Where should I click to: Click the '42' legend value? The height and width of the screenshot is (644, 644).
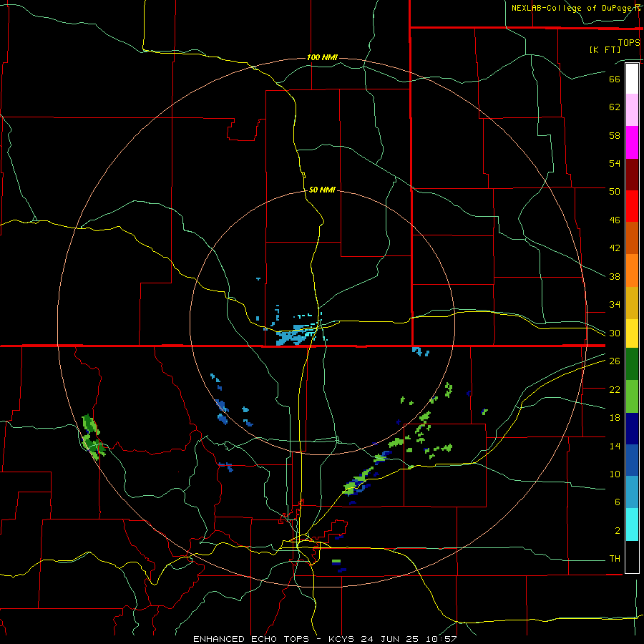[x=615, y=248]
